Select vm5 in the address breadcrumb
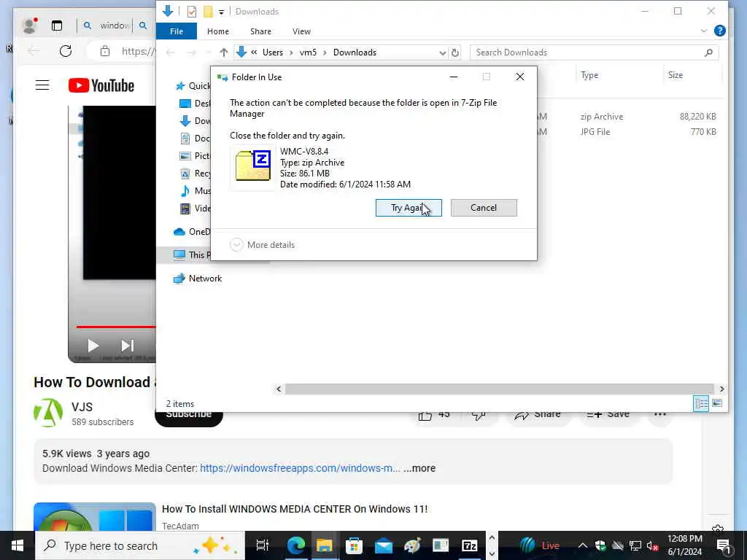The image size is (747, 560). [x=308, y=52]
